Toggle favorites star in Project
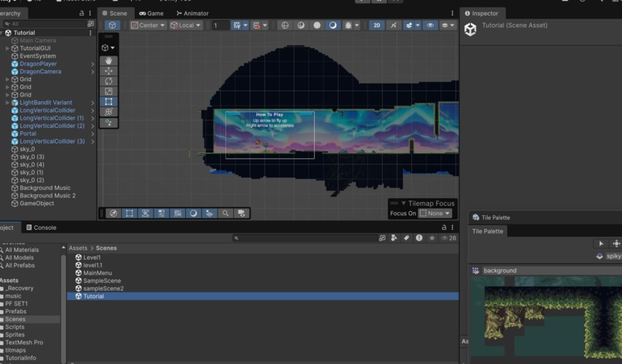Viewport: 622px width, 364px height. coord(432,238)
